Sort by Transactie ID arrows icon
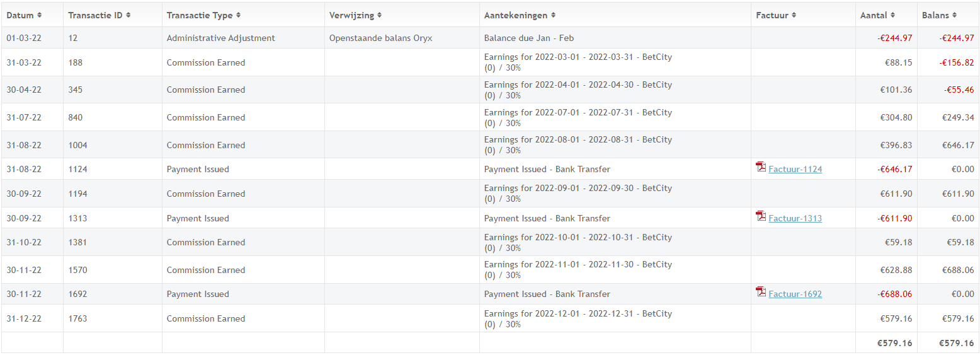The width and height of the screenshot is (980, 355). (128, 15)
